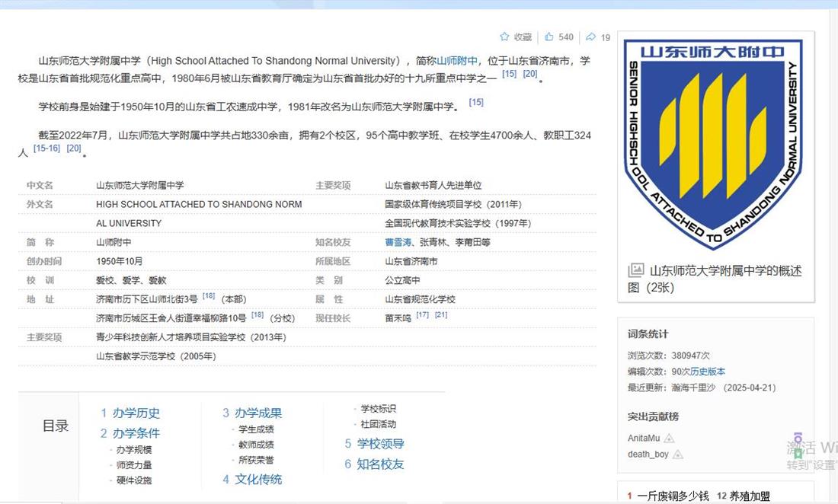Click the like count 540
The image size is (838, 504).
point(565,37)
